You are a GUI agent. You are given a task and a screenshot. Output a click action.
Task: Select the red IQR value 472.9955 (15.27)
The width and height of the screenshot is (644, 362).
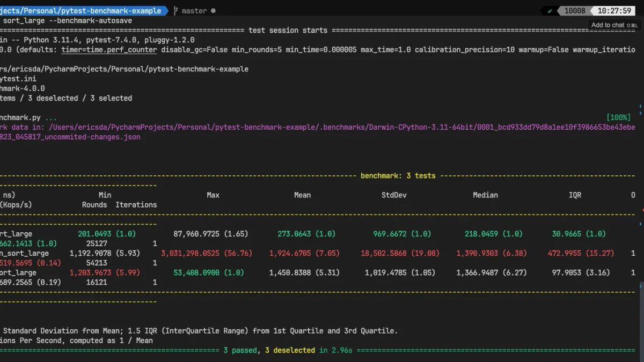[x=581, y=253]
